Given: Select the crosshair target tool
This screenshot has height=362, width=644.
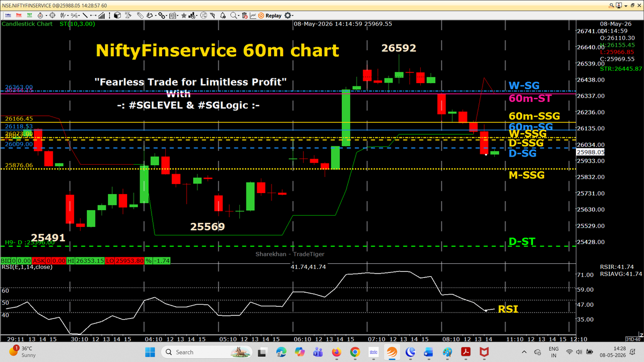Looking at the screenshot, I should pos(53,16).
